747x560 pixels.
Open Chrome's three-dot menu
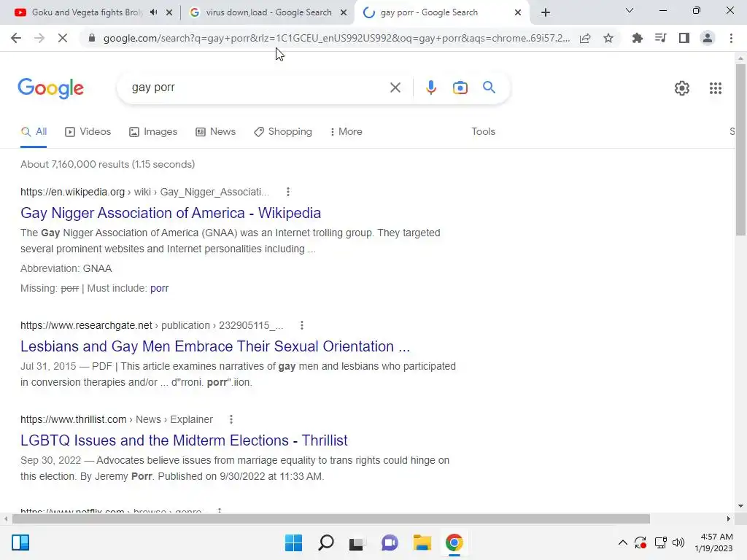point(731,38)
